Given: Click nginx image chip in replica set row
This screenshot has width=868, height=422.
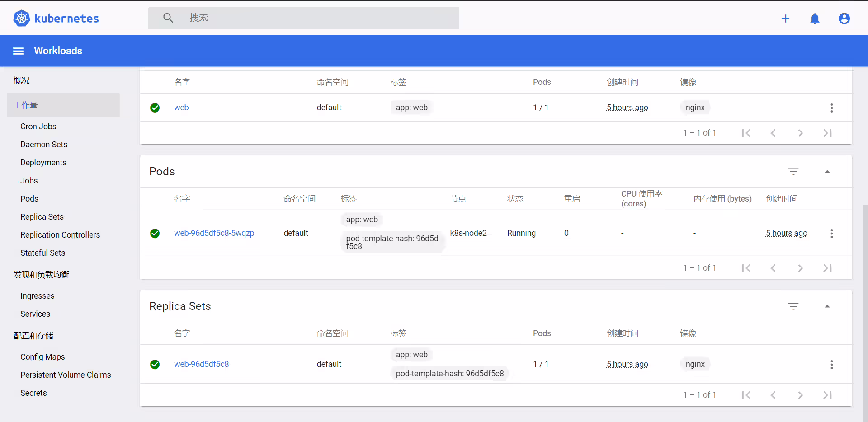Looking at the screenshot, I should point(695,364).
